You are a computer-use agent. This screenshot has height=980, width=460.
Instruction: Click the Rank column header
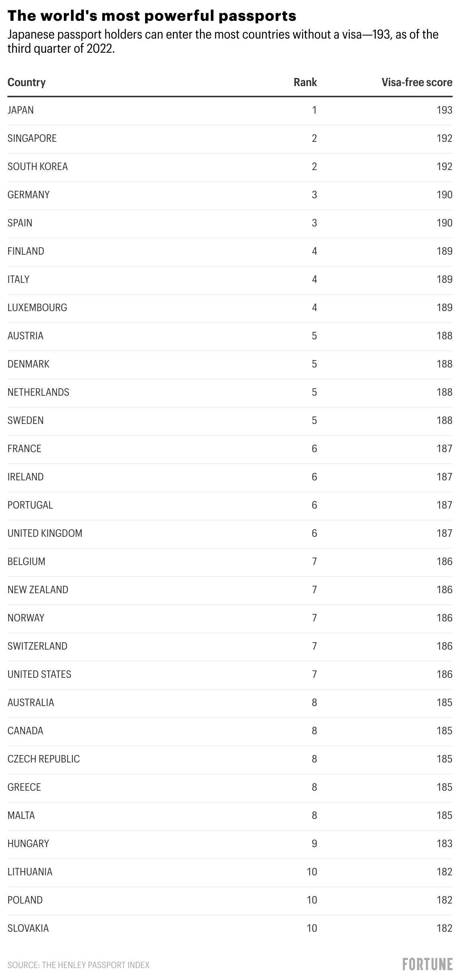point(305,82)
